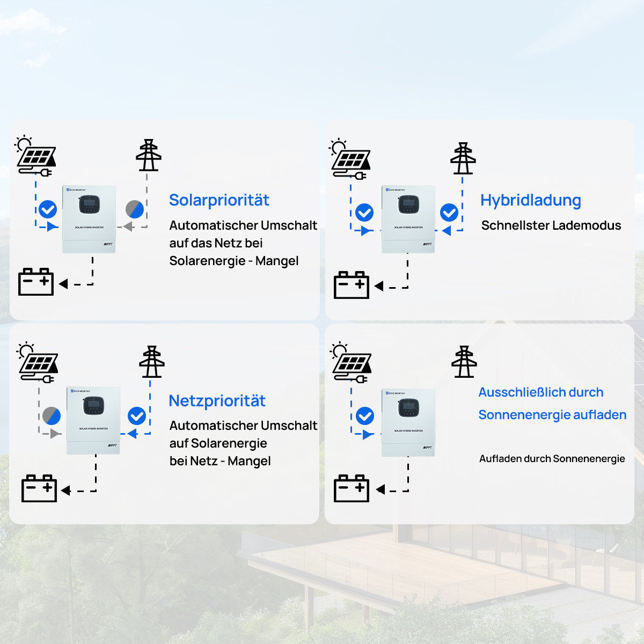Screen dimensions: 644x644
Task: Click gray-blue half circle in Solarpriorität panel
Action: pyautogui.click(x=135, y=209)
